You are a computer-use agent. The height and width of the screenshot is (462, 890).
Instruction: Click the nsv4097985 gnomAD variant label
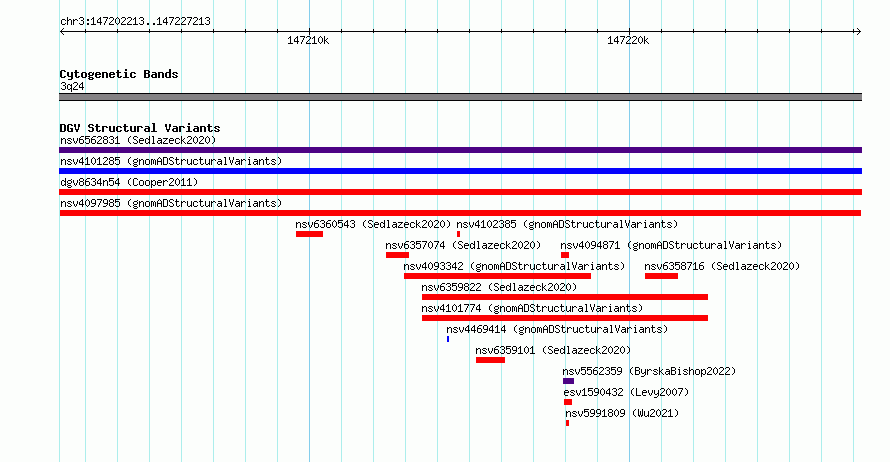click(171, 203)
